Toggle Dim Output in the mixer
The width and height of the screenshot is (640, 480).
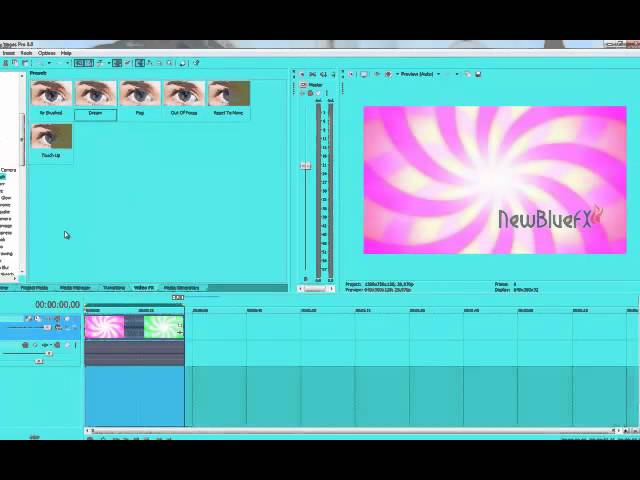[324, 74]
